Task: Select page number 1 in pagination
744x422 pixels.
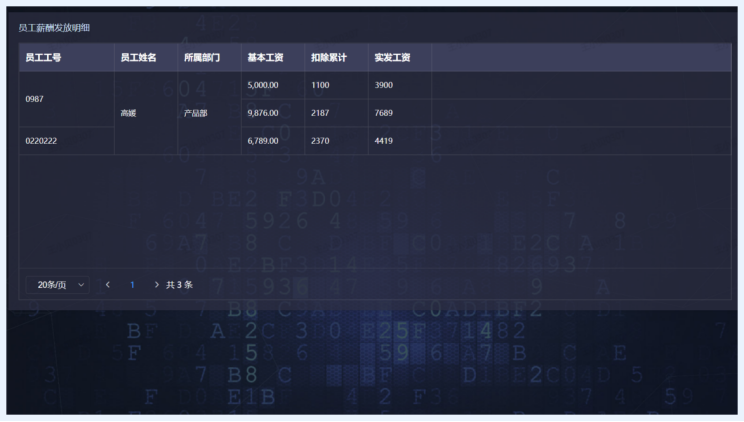Action: 132,285
